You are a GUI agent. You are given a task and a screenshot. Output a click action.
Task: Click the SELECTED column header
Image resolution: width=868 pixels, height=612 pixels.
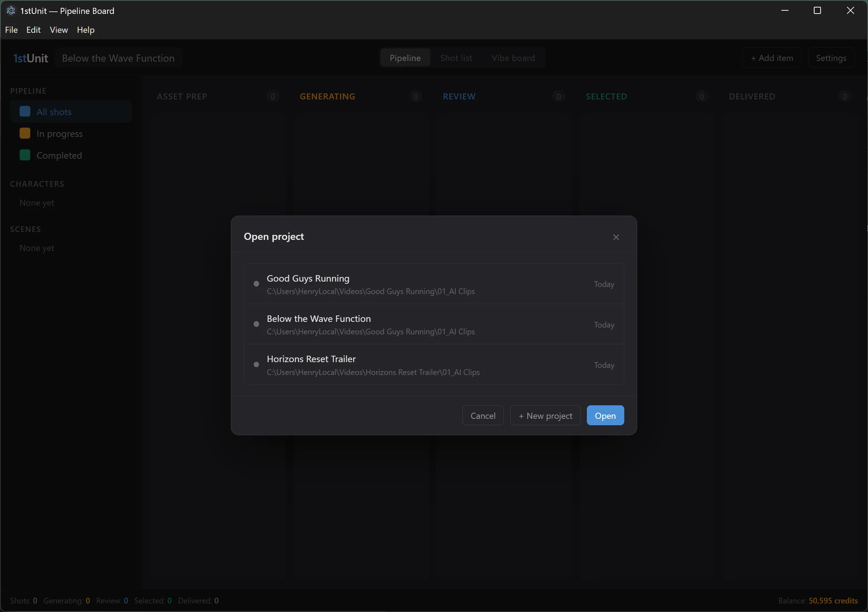(606, 97)
